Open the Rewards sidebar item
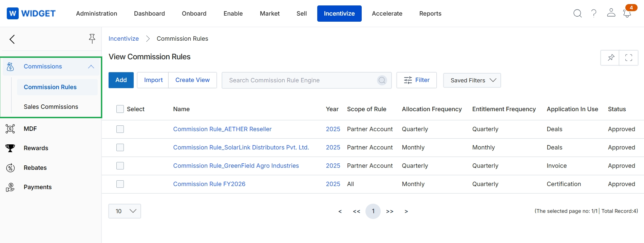The height and width of the screenshot is (243, 644). (36, 148)
